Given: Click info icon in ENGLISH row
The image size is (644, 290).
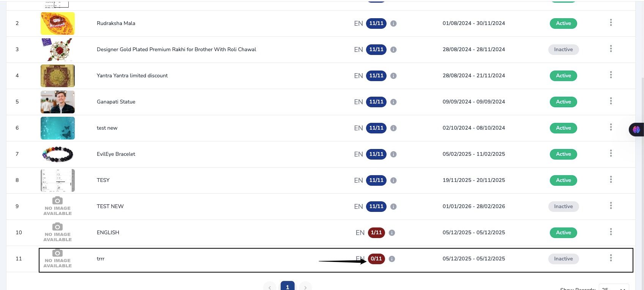Looking at the screenshot, I should tap(392, 233).
